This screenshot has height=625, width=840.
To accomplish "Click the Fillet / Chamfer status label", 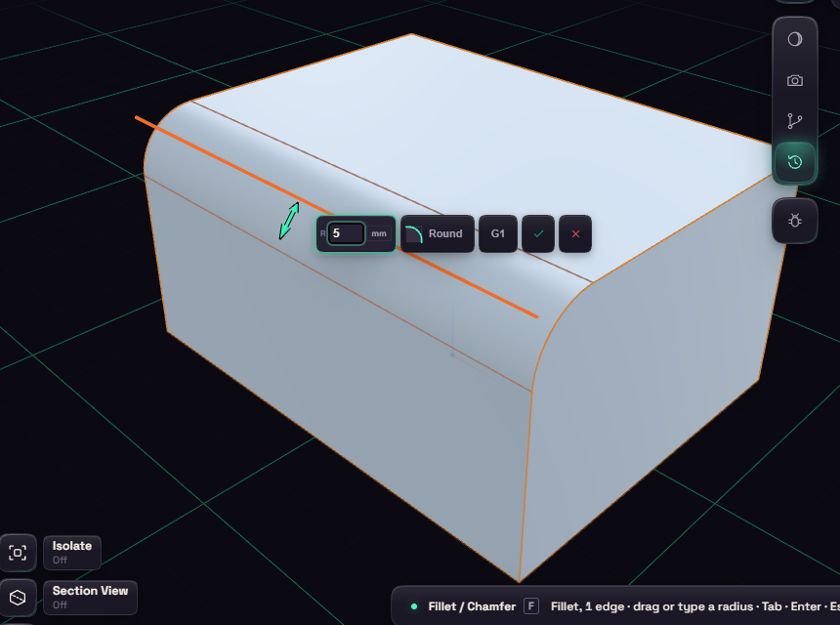I will tap(472, 606).
